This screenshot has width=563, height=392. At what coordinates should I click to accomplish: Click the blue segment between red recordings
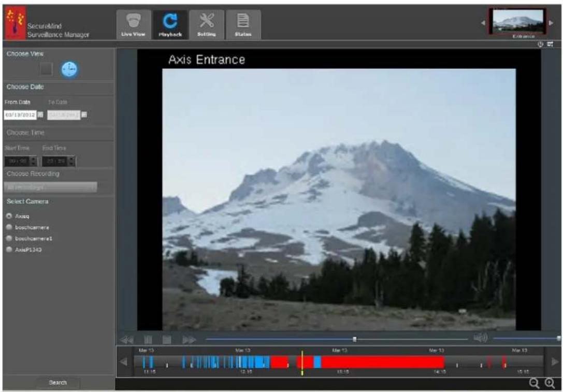(317, 362)
